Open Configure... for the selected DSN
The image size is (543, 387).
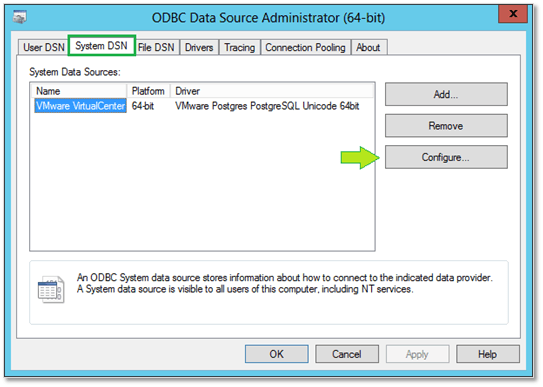[446, 157]
